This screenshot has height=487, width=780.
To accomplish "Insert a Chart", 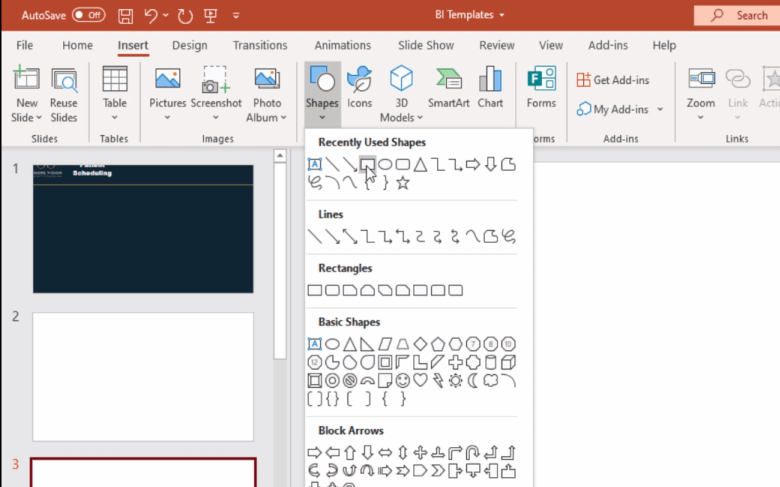I will tap(490, 88).
